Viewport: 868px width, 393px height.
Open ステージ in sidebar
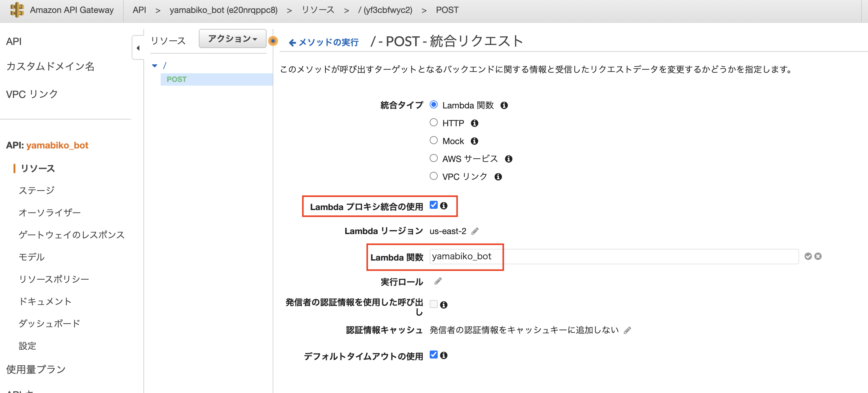pos(36,191)
